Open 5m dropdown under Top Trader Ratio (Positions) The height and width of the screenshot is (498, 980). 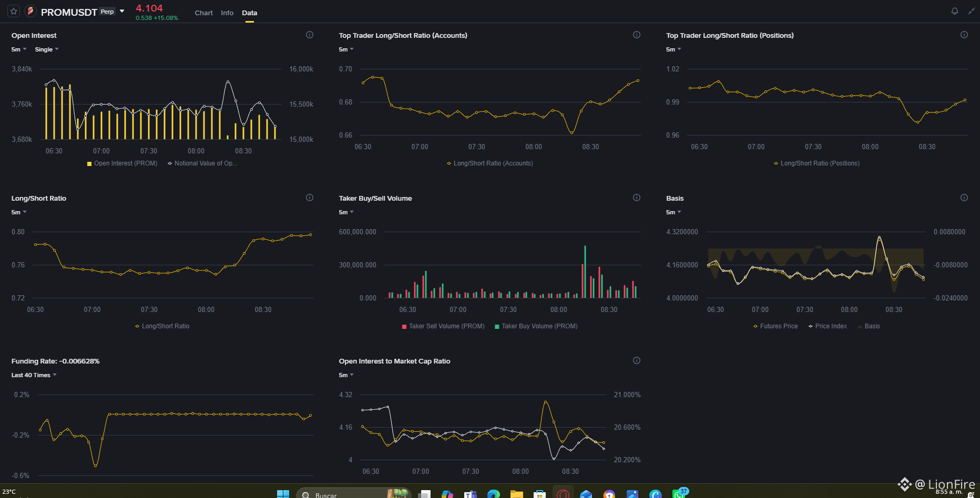pyautogui.click(x=673, y=49)
